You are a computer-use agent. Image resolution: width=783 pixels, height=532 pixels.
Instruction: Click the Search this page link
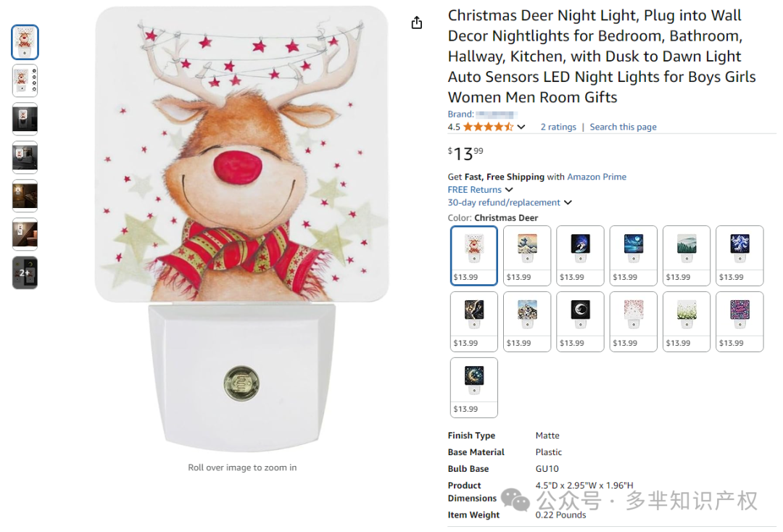coord(623,127)
